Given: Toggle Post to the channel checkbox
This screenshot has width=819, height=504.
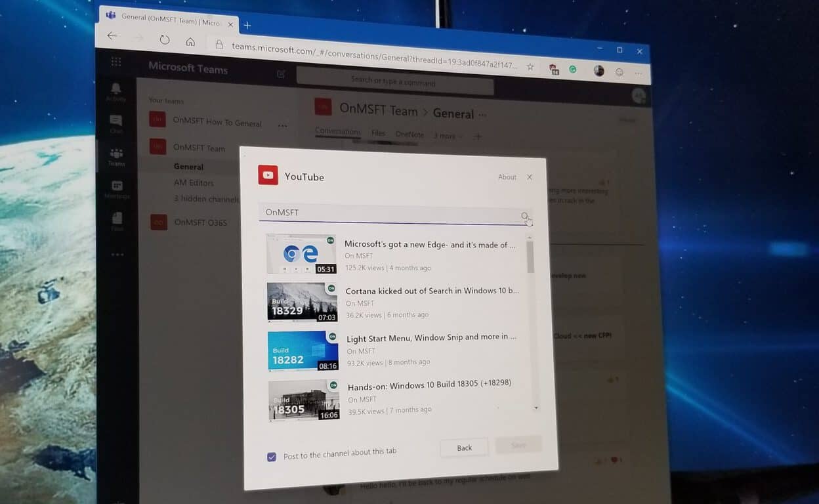Looking at the screenshot, I should 272,457.
